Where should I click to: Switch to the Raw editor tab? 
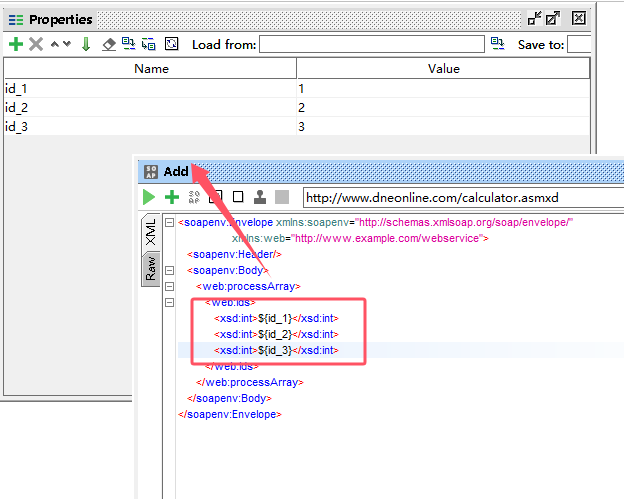pos(151,269)
